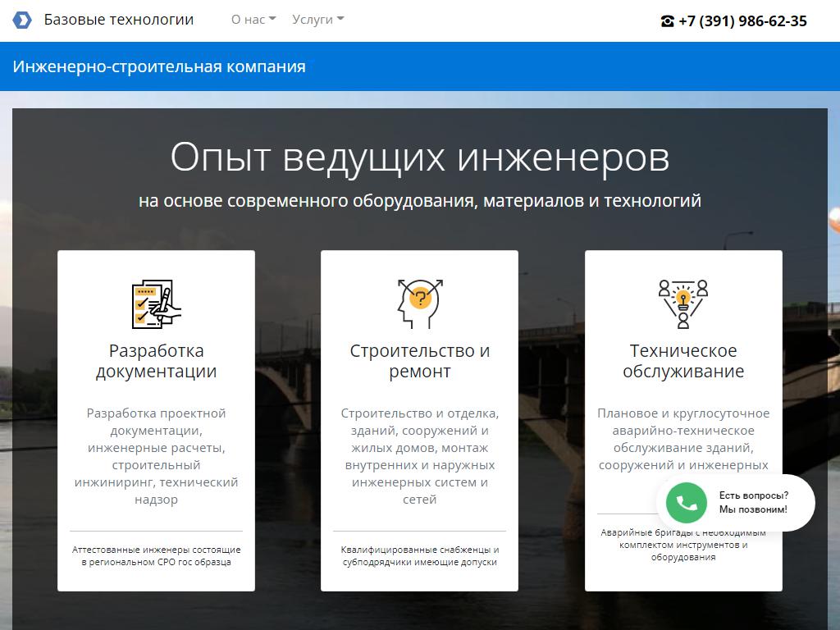Open the «Техническое обслуживание» card heading
This screenshot has width=840, height=630.
[682, 361]
